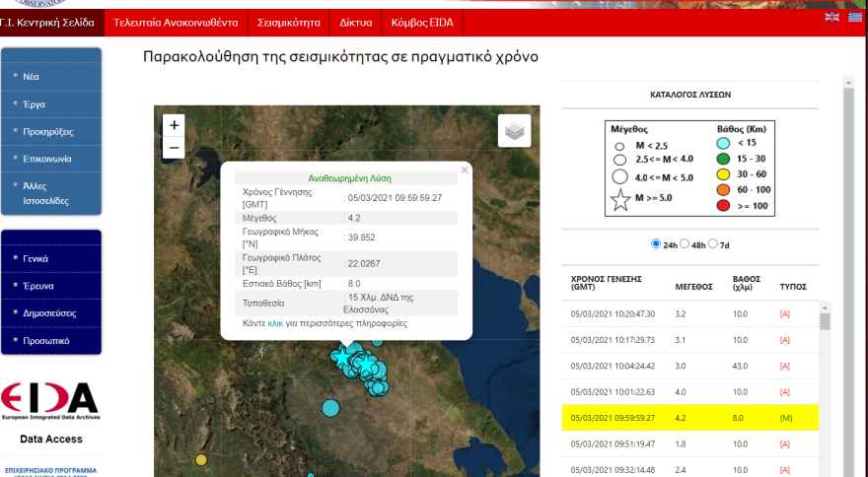The image size is (868, 477).
Task: Click the ΚΑΤΑΛΟΓΟΣ ΛΥΣΕΩΝ heading
Action: [690, 95]
